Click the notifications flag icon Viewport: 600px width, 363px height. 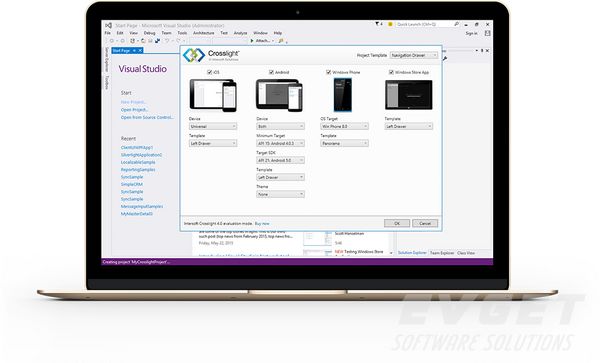[x=378, y=24]
